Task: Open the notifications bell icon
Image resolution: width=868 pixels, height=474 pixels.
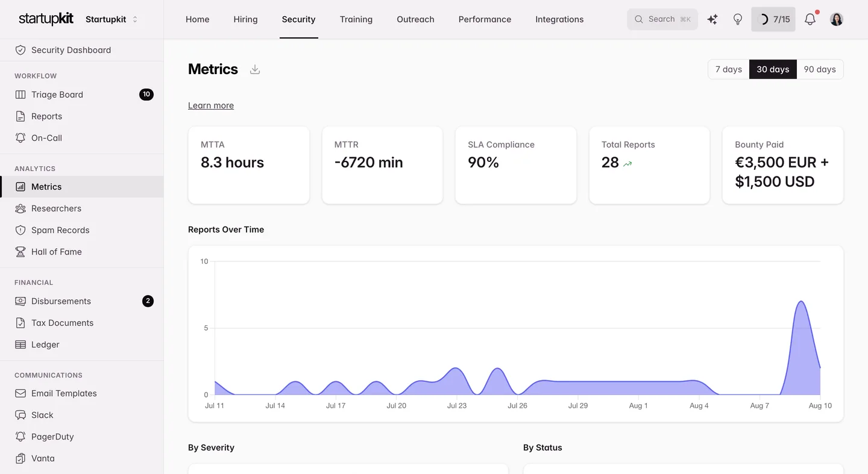Action: (x=810, y=19)
